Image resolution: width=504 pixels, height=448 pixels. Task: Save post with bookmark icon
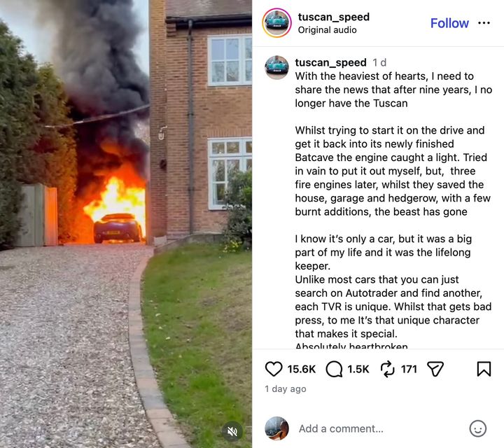[x=484, y=369]
